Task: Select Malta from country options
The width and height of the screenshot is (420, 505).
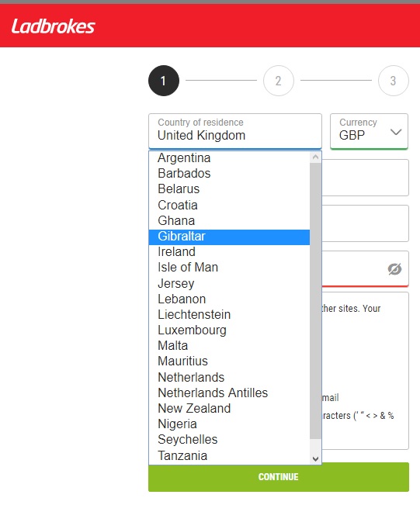Action: 229,346
